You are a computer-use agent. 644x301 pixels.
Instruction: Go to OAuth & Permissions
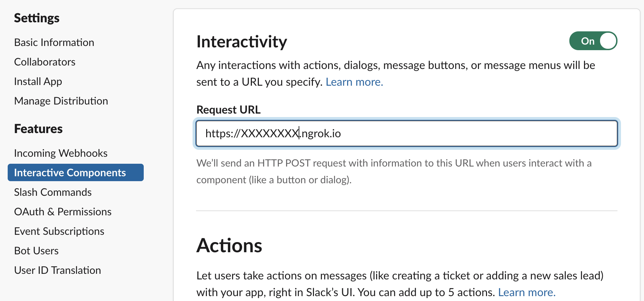63,212
